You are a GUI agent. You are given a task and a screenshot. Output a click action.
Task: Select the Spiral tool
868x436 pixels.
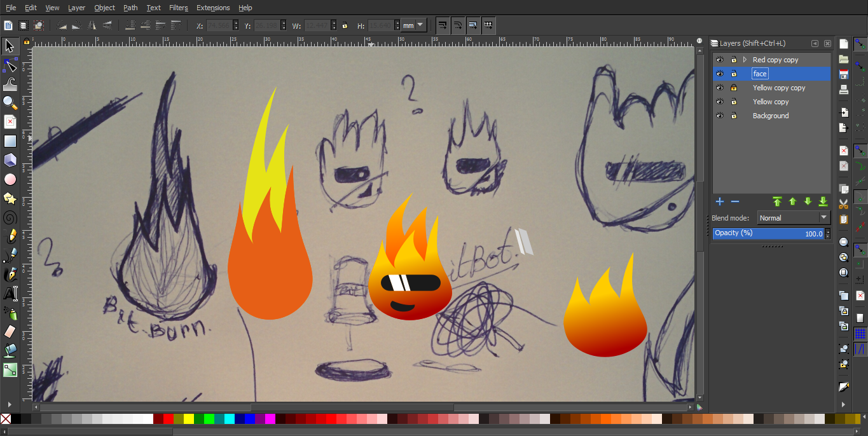tap(10, 217)
